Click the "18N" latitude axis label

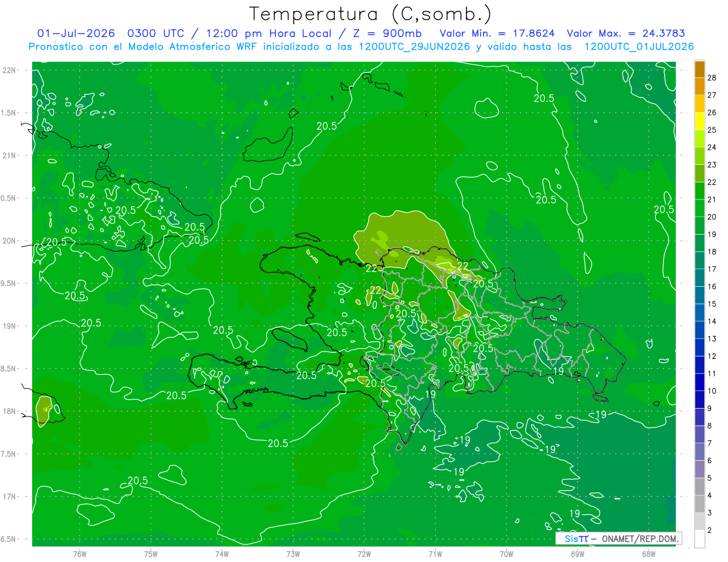9,411
